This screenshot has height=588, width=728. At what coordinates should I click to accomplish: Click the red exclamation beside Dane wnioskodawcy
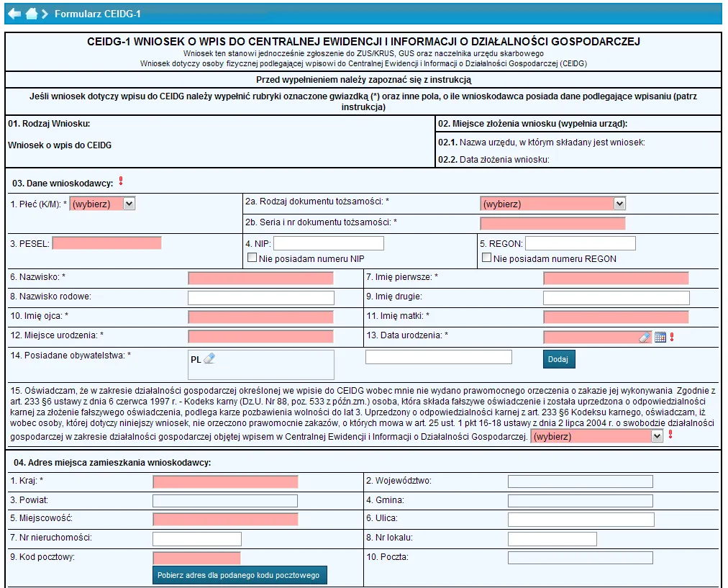tap(121, 181)
